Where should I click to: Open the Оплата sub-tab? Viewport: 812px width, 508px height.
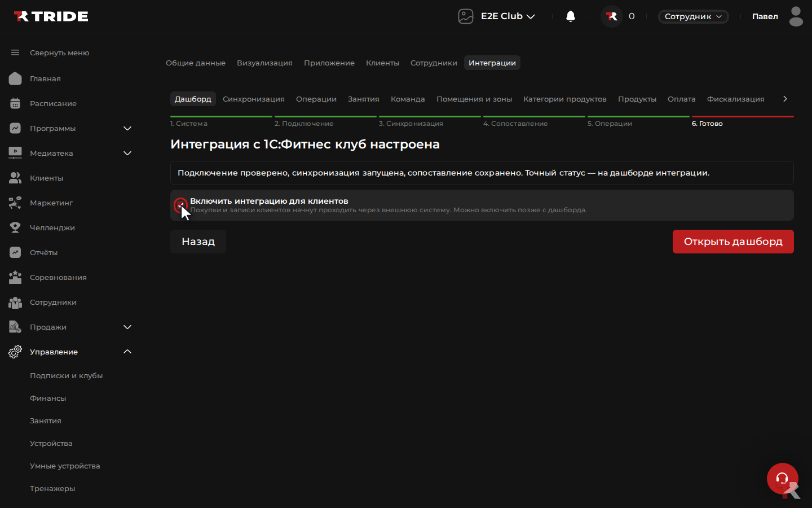click(x=681, y=99)
